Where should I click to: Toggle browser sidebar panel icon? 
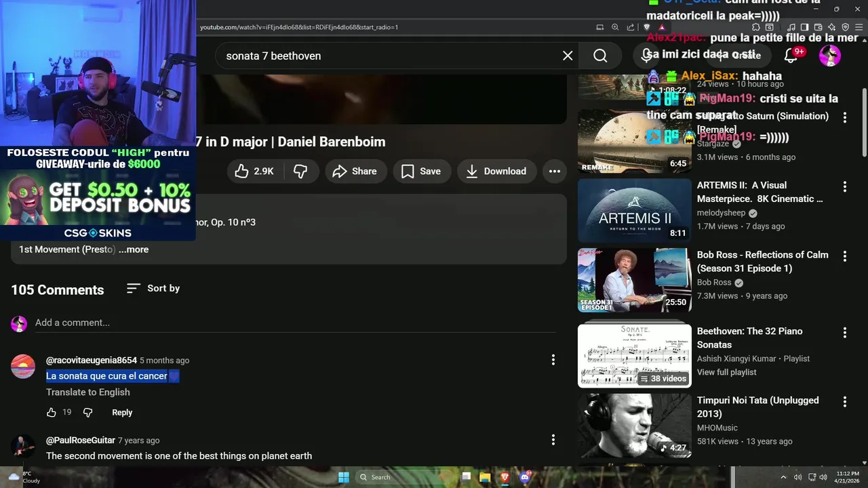[x=804, y=27]
